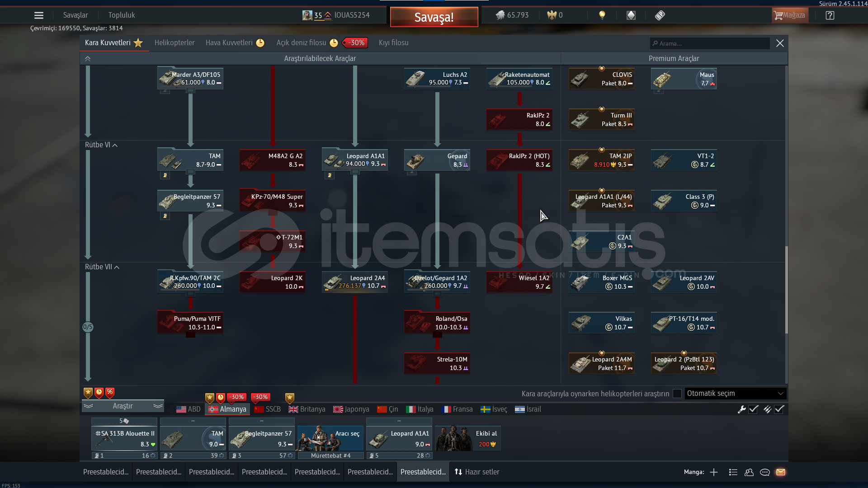
Task: Open the squad list icon
Action: [x=733, y=472]
